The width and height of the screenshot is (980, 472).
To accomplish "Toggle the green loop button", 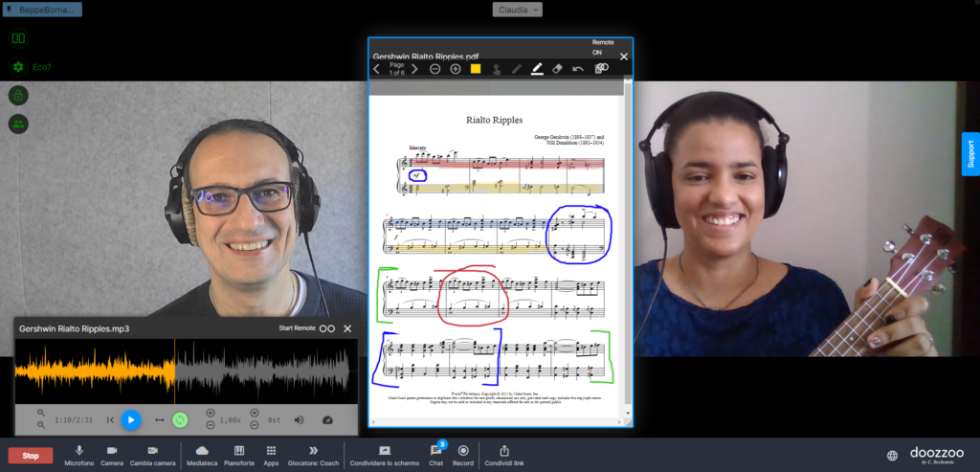I will [x=180, y=419].
